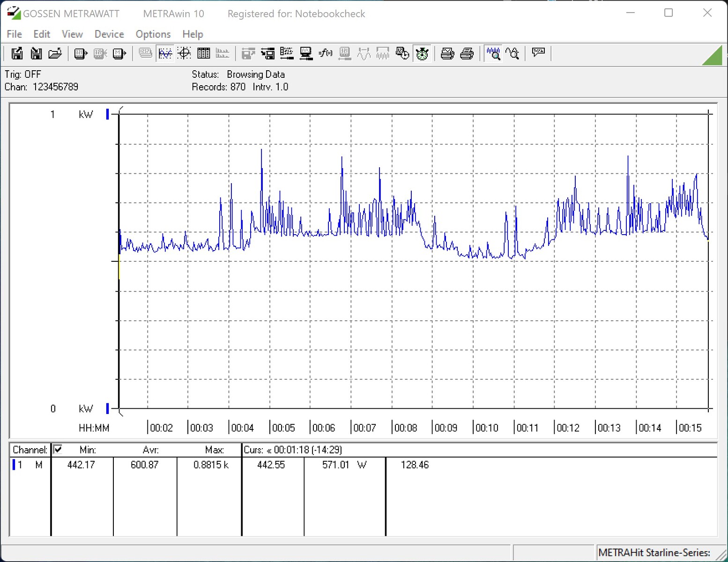The height and width of the screenshot is (562, 728).
Task: Toggle the green stopwatch icon
Action: tap(422, 53)
